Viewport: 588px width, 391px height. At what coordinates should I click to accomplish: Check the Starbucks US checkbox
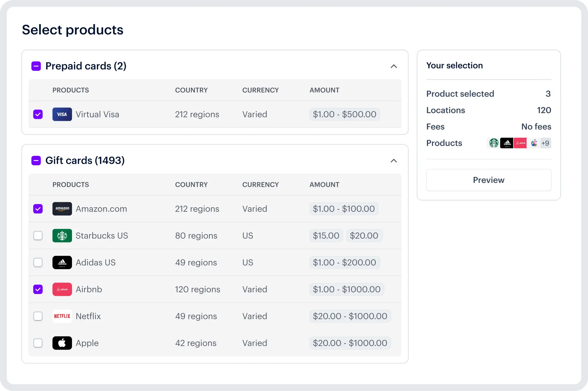point(38,236)
